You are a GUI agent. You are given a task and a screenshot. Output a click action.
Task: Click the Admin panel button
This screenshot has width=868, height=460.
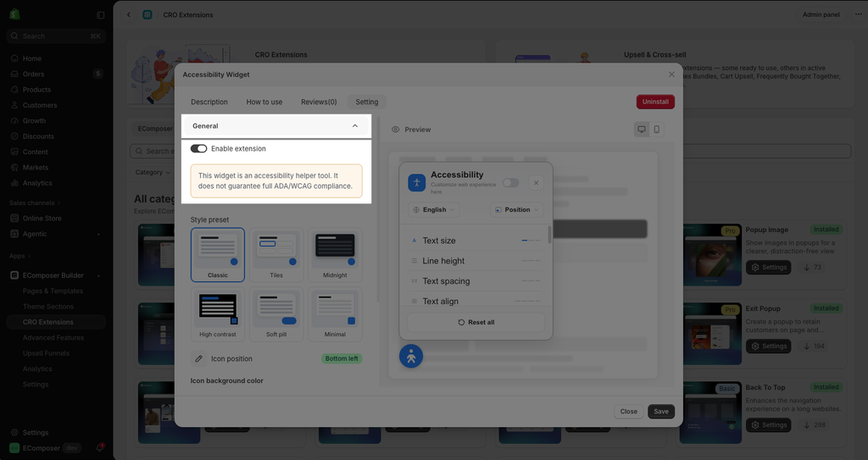(821, 15)
